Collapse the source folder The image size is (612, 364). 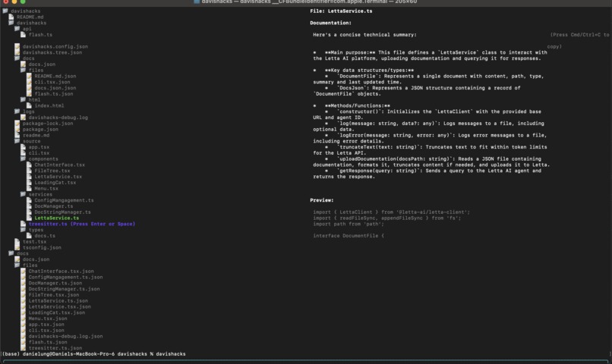click(x=17, y=141)
